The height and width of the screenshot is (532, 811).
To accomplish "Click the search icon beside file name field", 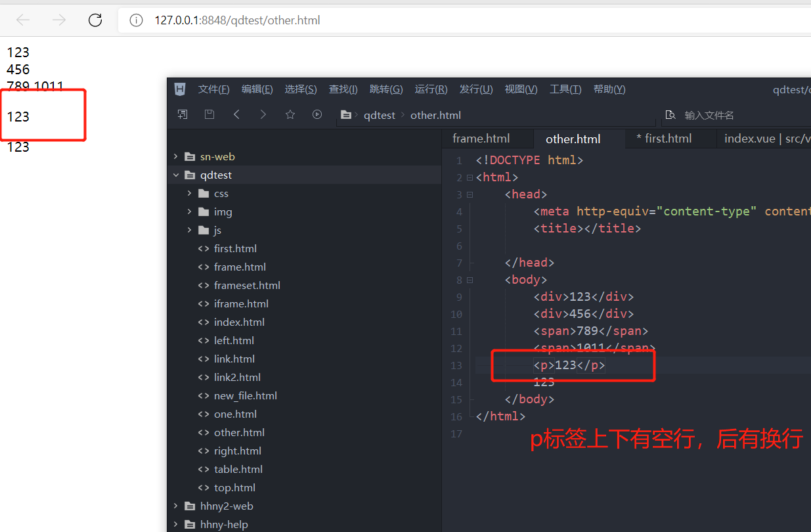I will (670, 115).
